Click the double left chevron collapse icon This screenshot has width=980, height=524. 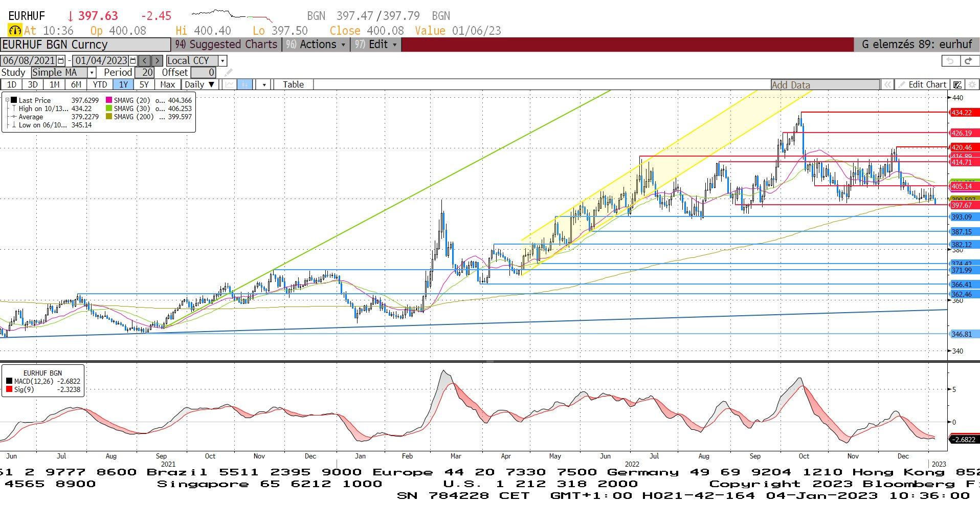[x=887, y=85]
